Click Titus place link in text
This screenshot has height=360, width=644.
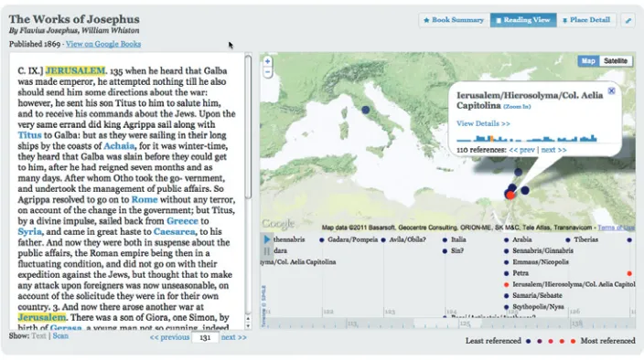pos(29,135)
